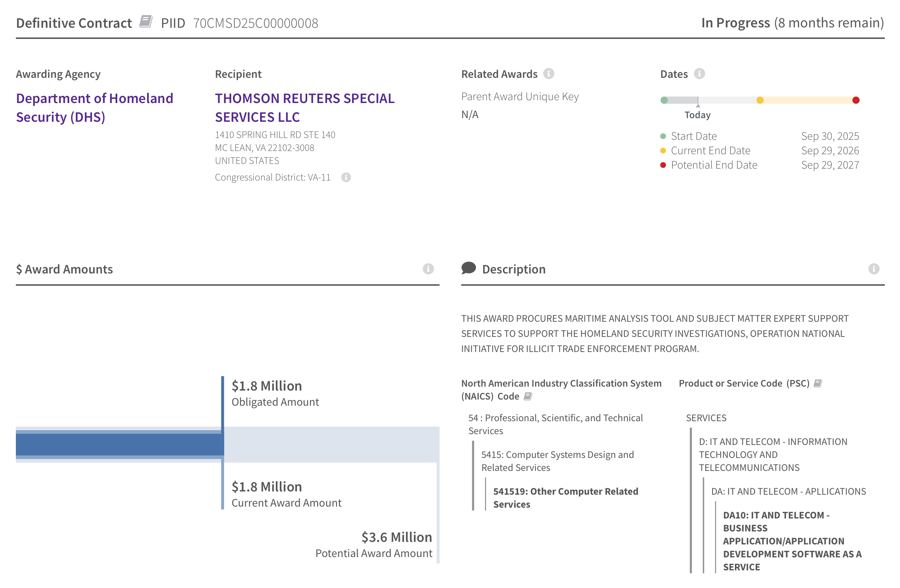The image size is (900, 588).
Task: Click the dark blue obligated amount bar
Action: point(119,444)
